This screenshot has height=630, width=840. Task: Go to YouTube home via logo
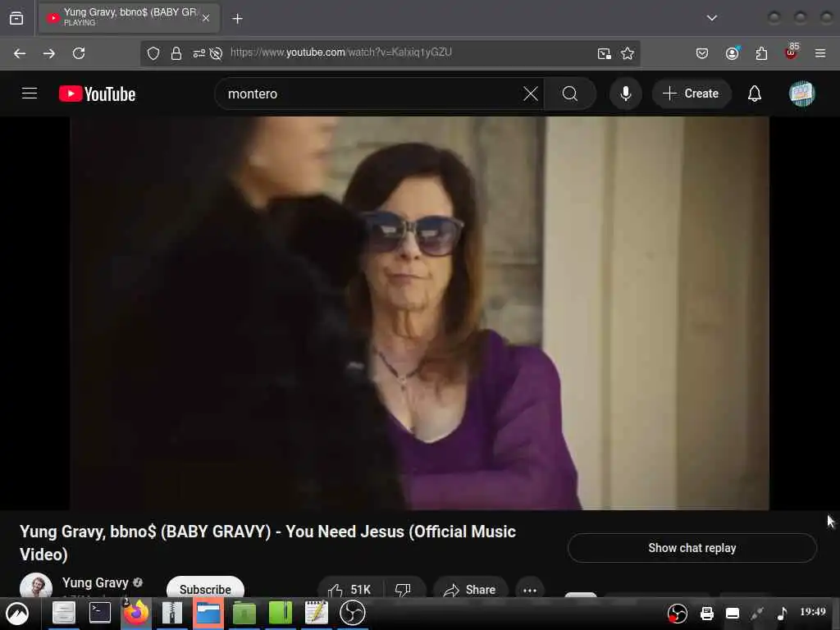97,94
